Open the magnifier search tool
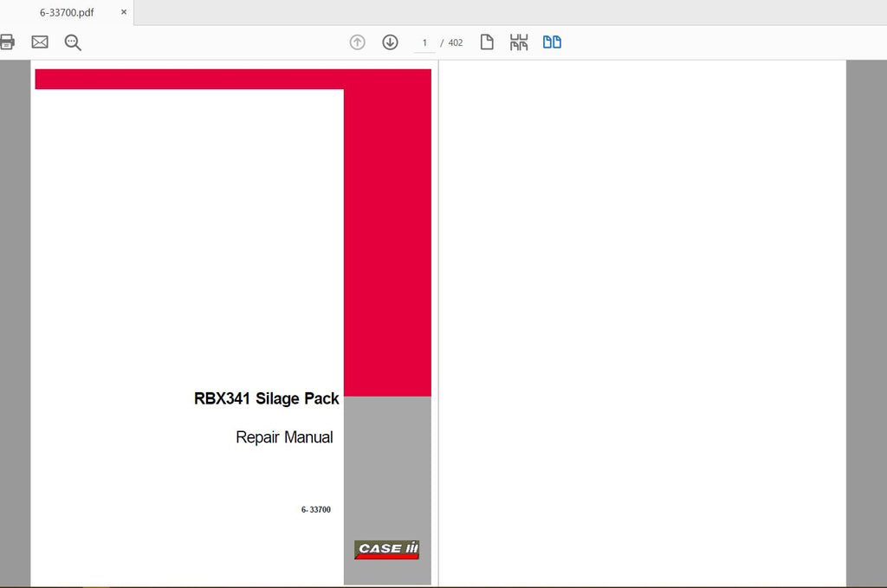 [x=73, y=42]
